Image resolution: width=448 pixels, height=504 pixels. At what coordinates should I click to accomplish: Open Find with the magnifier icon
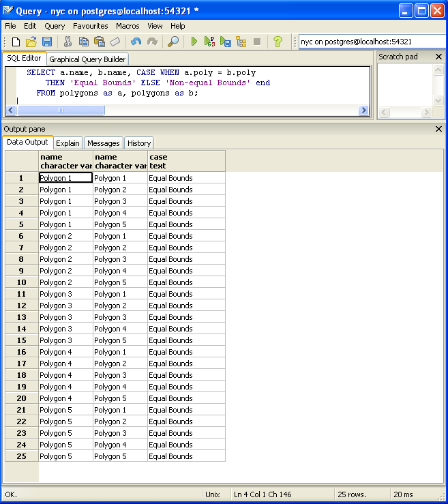173,42
